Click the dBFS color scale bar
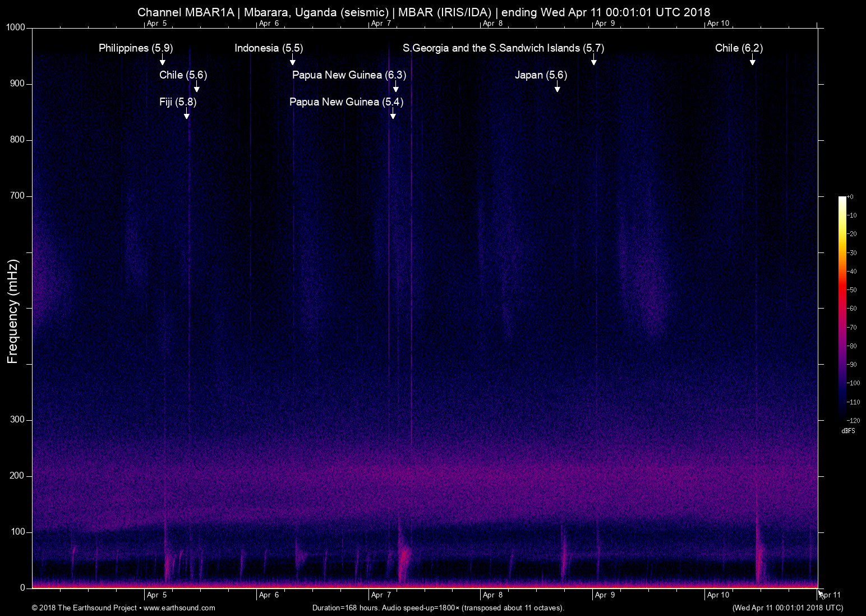The image size is (866, 616). [x=842, y=307]
